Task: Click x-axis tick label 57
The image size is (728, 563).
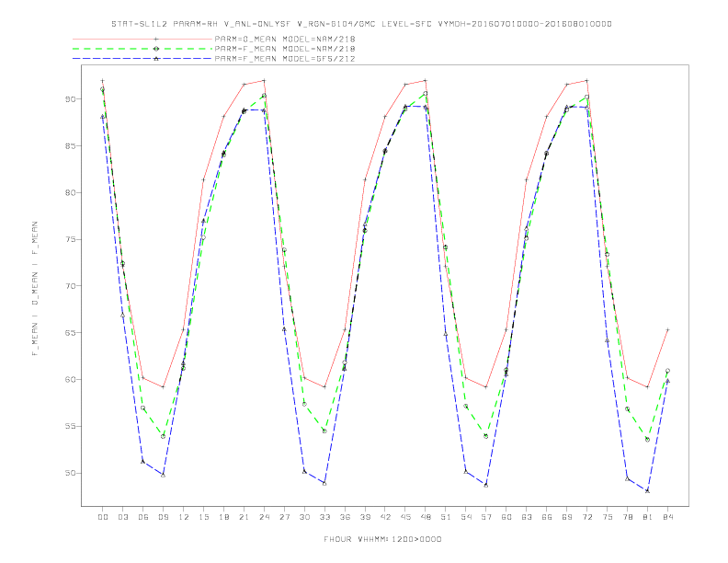Action: click(x=486, y=517)
